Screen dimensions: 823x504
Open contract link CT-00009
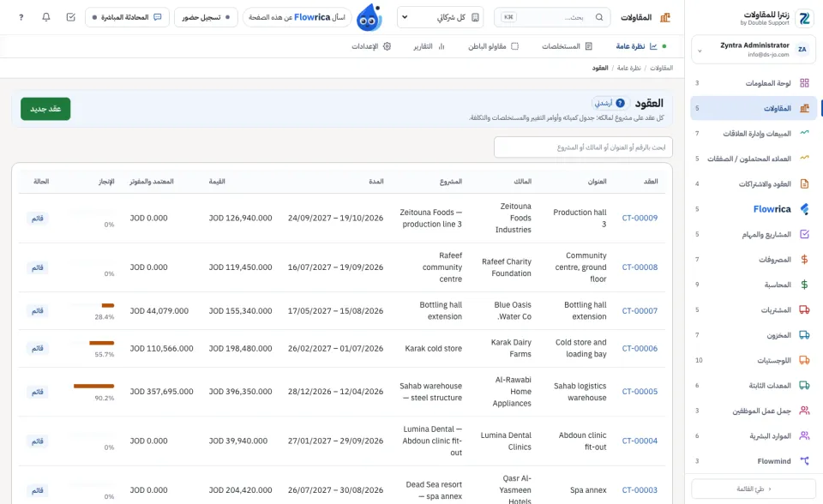pos(640,218)
